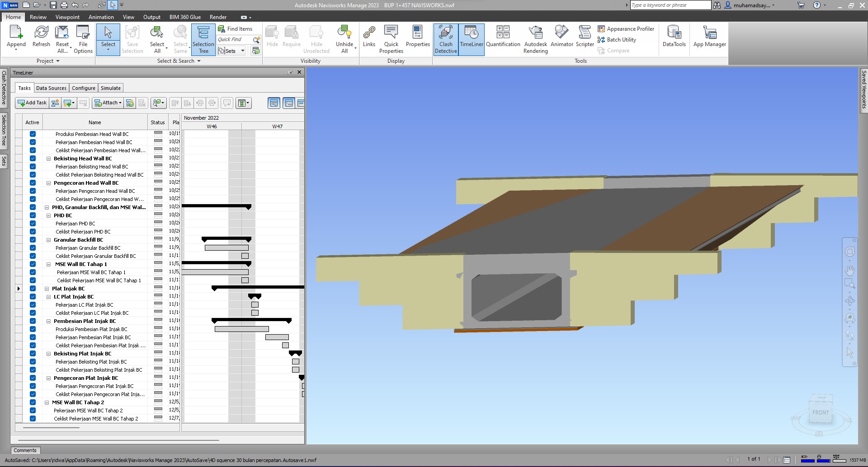The image size is (868, 467).
Task: Click the keyword search box in title bar
Action: 670,5
